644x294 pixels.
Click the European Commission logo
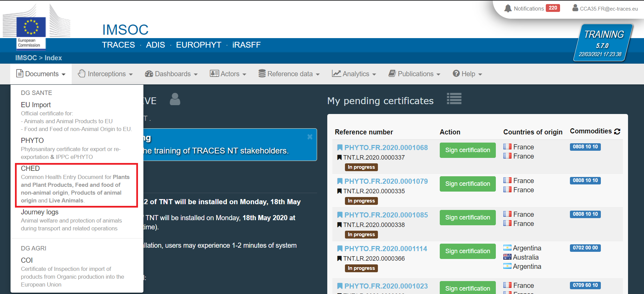pos(36,27)
